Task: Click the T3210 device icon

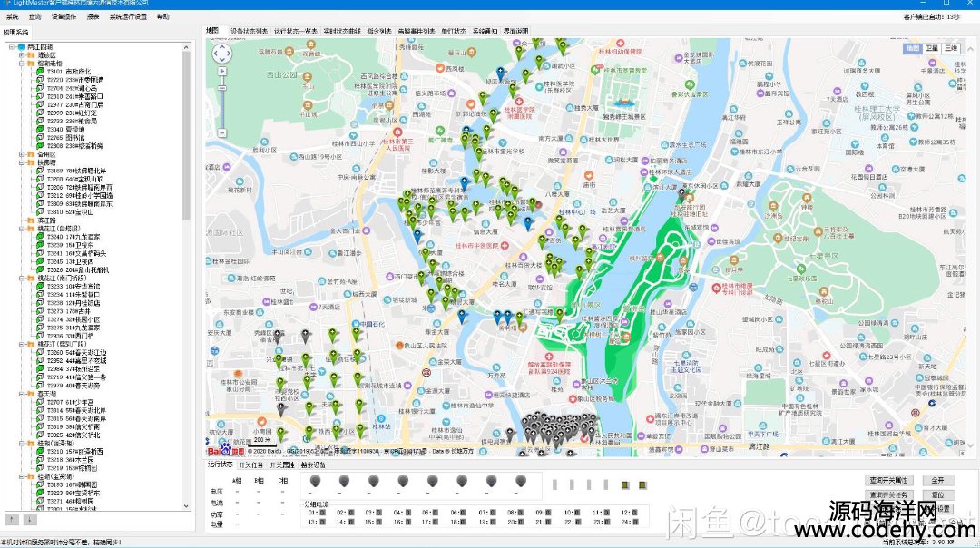Action: (40, 451)
